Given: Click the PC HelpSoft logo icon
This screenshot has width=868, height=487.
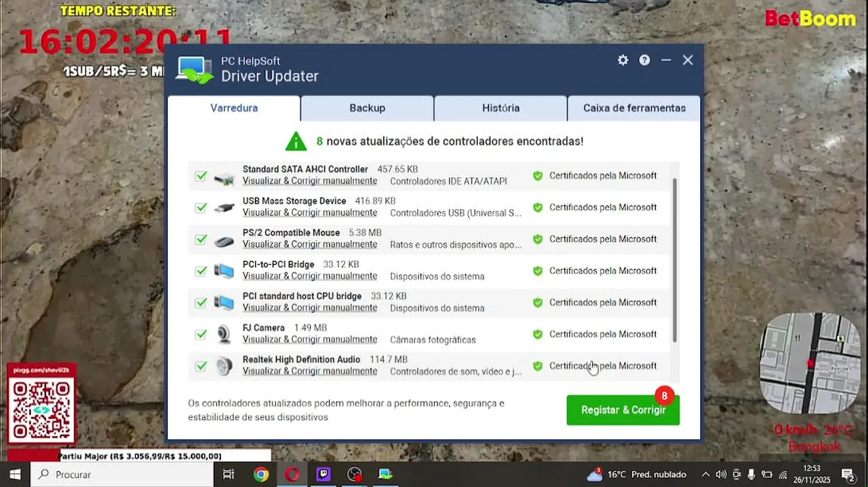Looking at the screenshot, I should pyautogui.click(x=195, y=70).
